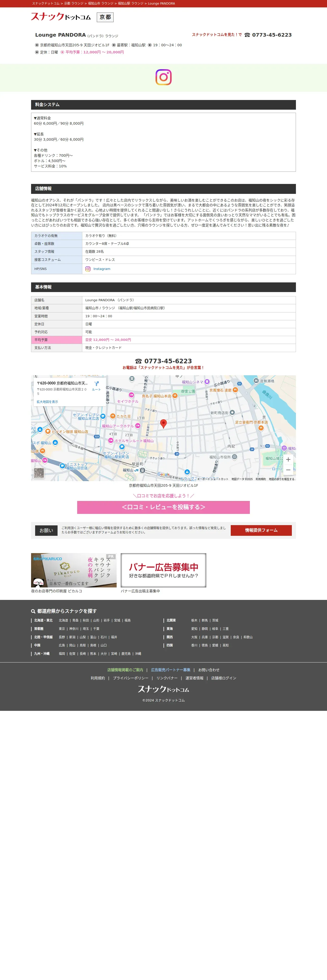This screenshot has height=980, width=327.
Task: Select 広島 in the 中国 row
Action: tap(62, 646)
